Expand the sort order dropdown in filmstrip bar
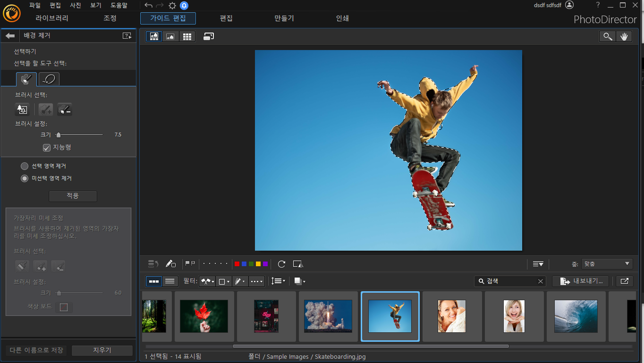644x363 pixels. [278, 281]
